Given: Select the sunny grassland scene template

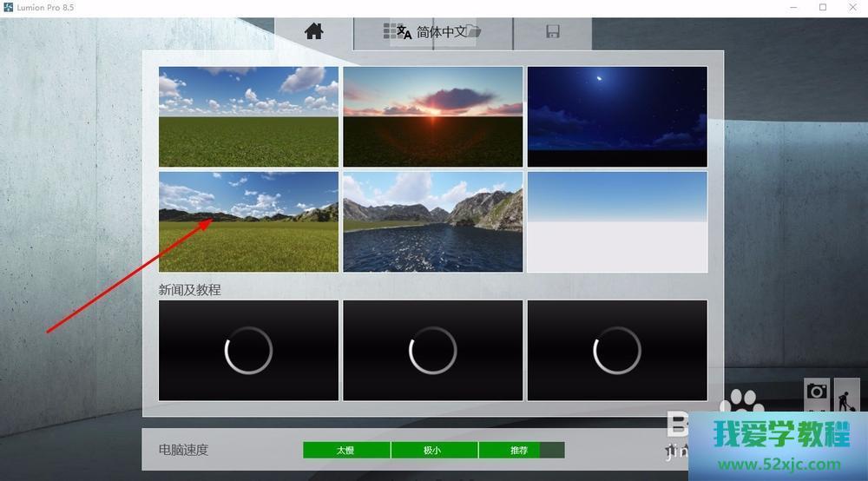Looking at the screenshot, I should (248, 116).
